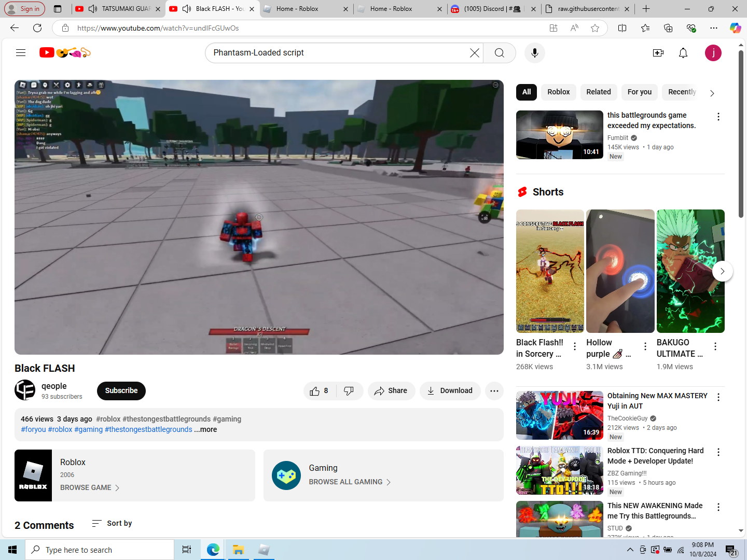Screen dimensions: 747x560
Task: Show next Shorts with arrow
Action: (722, 271)
